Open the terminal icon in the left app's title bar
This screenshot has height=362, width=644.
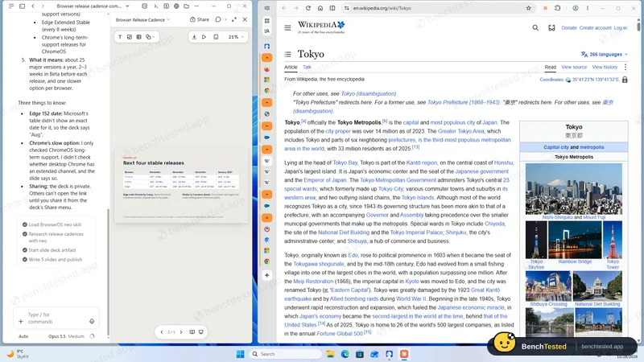[155, 6]
